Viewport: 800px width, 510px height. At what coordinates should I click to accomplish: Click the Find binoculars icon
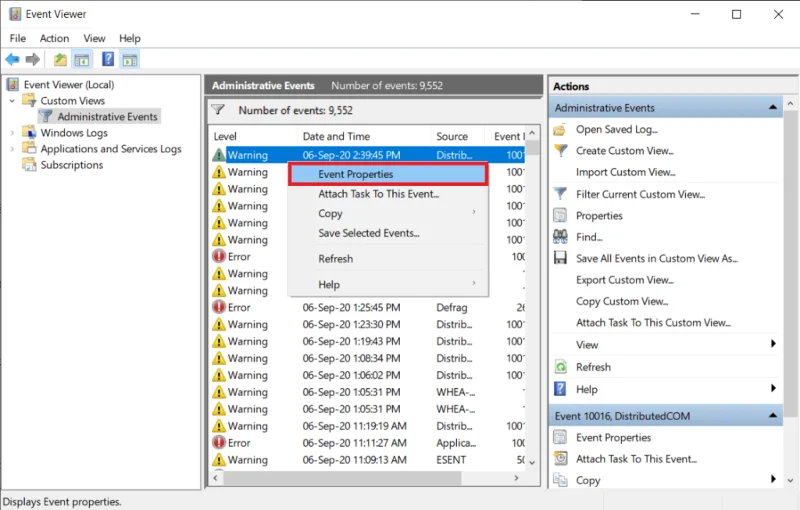pyautogui.click(x=560, y=237)
